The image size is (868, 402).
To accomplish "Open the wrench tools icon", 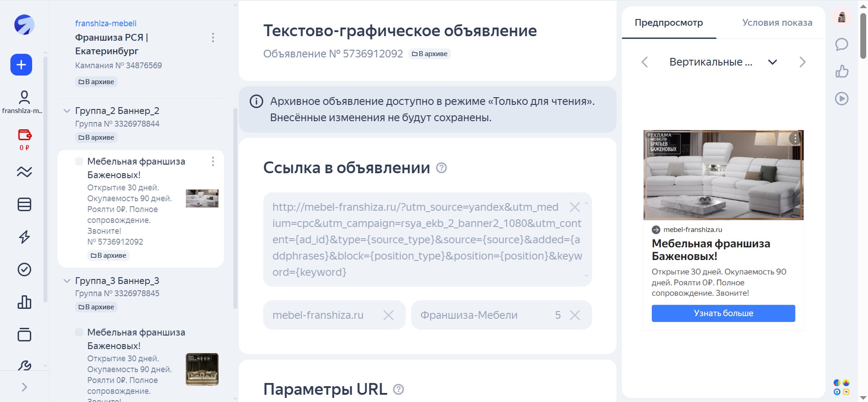I will (24, 365).
